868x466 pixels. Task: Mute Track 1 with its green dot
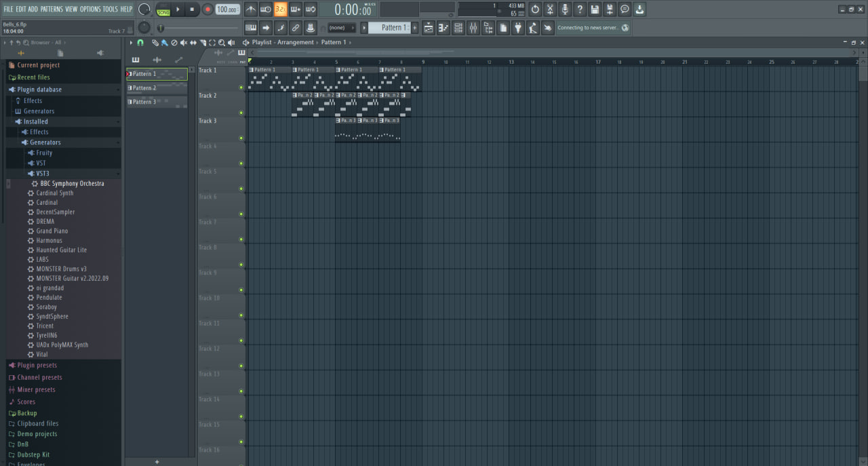[241, 88]
